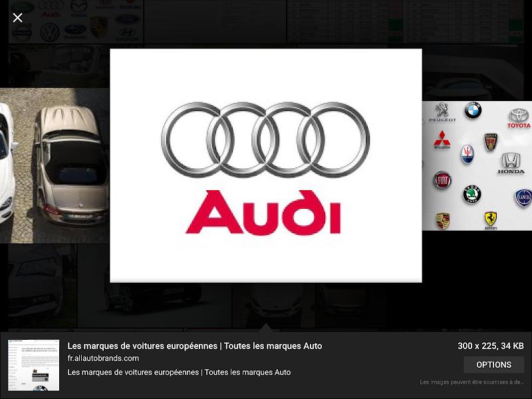Click the Honda logo in the right preview
This screenshot has height=399, width=532.
[x=511, y=163]
